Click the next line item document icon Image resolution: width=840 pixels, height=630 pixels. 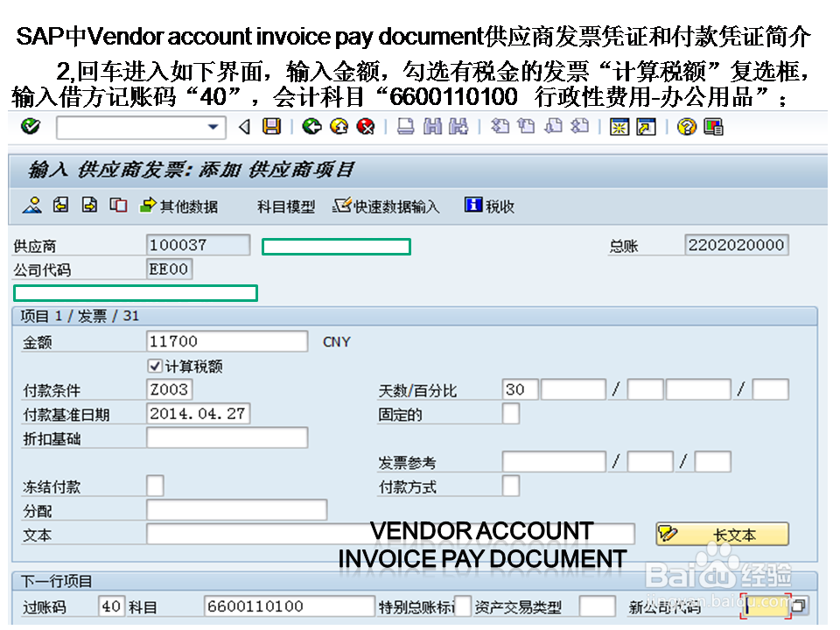[89, 205]
